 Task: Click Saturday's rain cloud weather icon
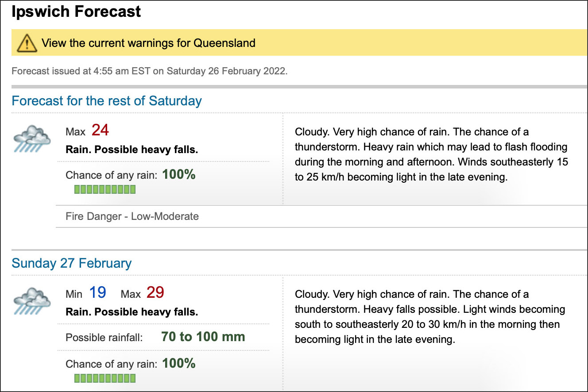coord(31,138)
